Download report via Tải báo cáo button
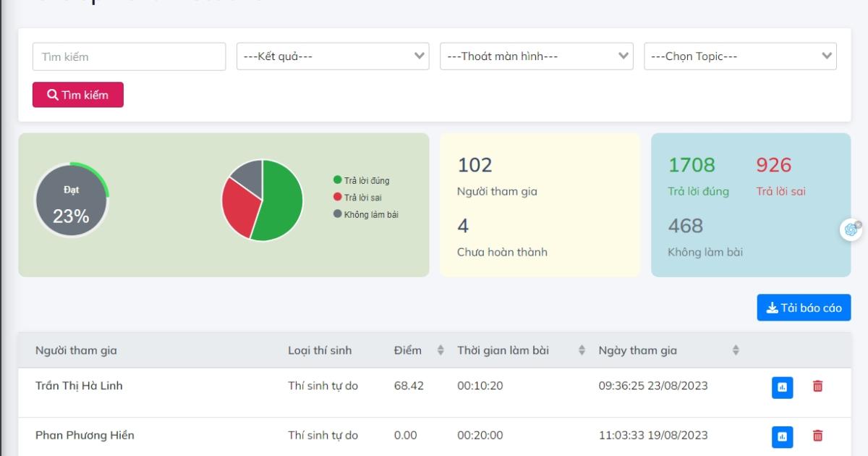Viewport: 868px width, 456px height. [803, 307]
